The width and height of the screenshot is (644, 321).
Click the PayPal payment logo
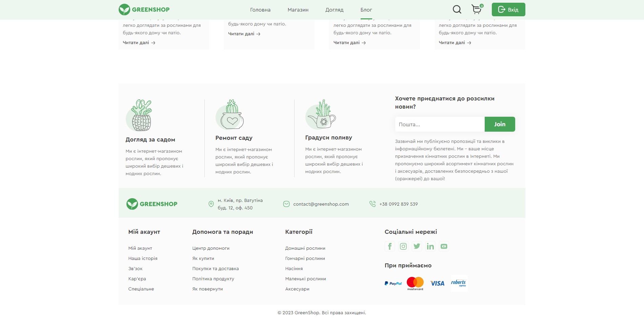tap(393, 283)
